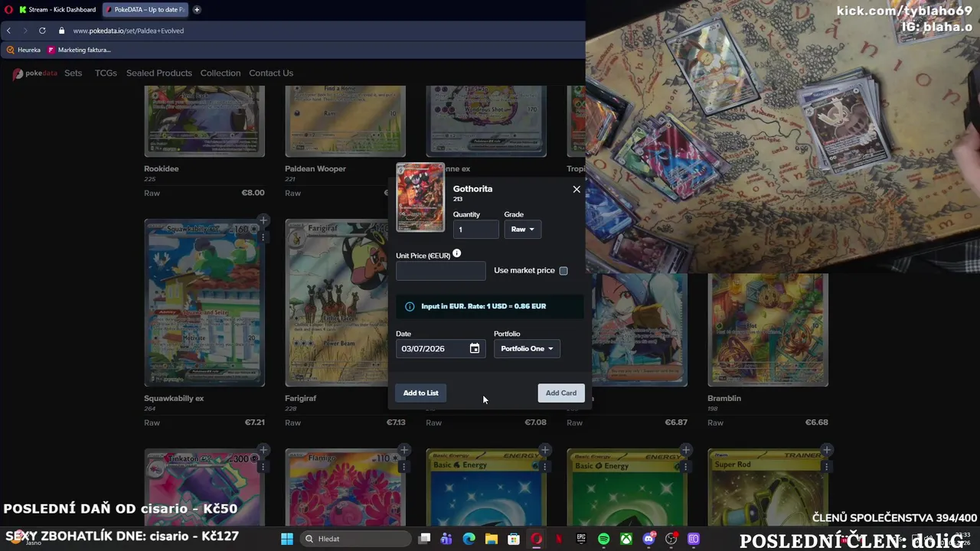The height and width of the screenshot is (551, 980).
Task: Open the TCGs menu item
Action: click(106, 73)
